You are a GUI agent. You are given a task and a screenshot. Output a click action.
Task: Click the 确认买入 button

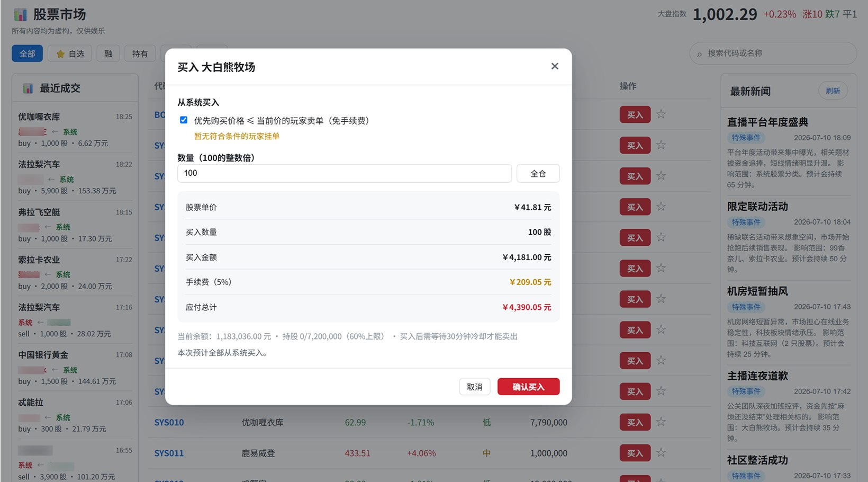(528, 387)
